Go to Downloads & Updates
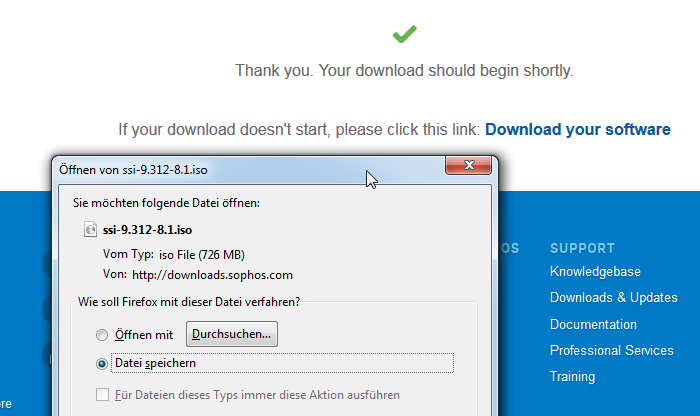Screen dimensions: 700x416 pos(613,297)
